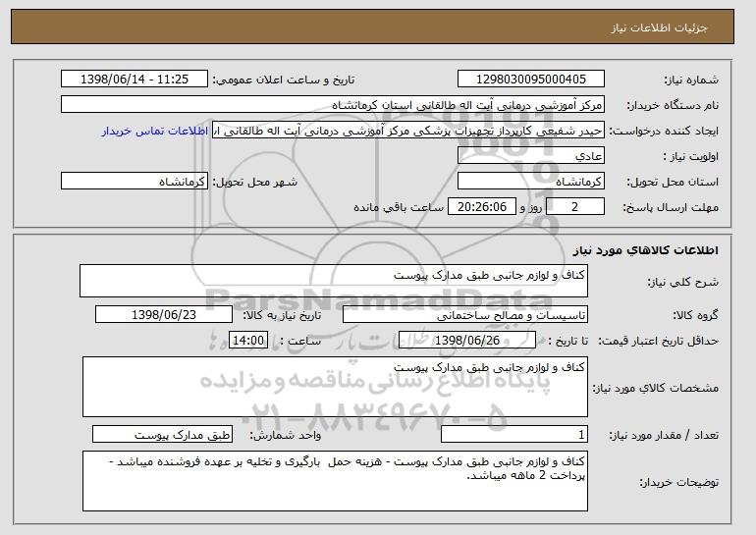The height and width of the screenshot is (535, 756).
Task: Click the مشخصات کالای مورد نیاز text area
Action: point(335,387)
